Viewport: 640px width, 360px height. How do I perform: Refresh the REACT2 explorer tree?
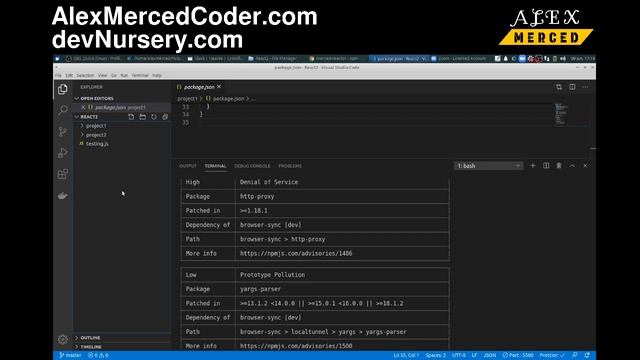point(154,117)
